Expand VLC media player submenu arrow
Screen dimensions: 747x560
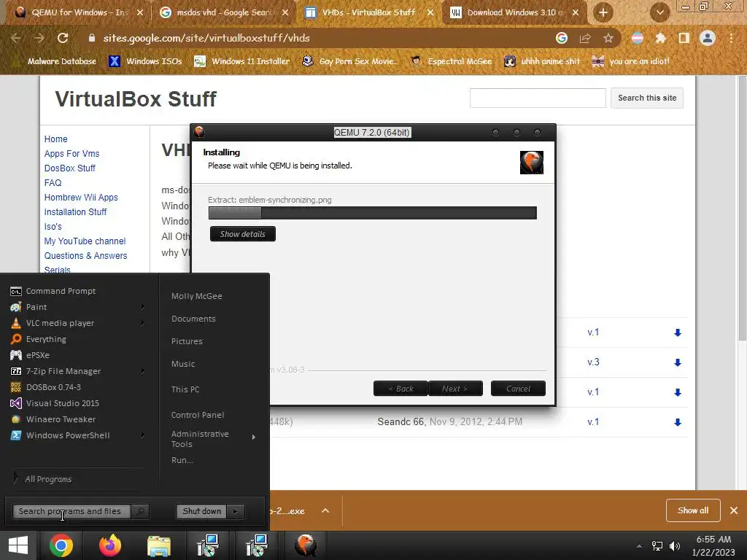tap(142, 323)
